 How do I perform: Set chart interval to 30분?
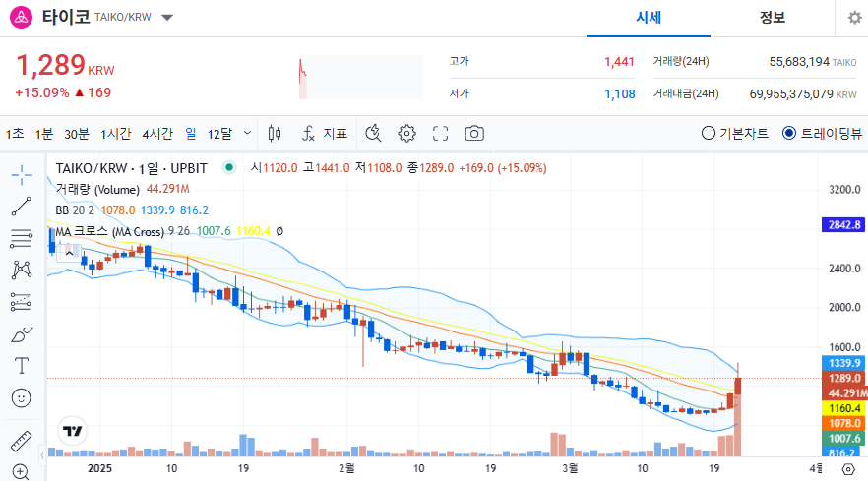coord(77,134)
